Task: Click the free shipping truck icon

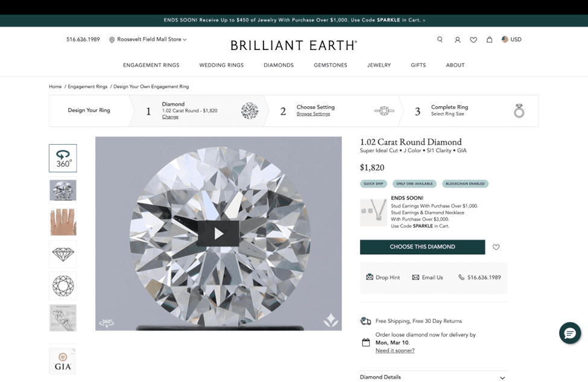Action: coord(365,321)
